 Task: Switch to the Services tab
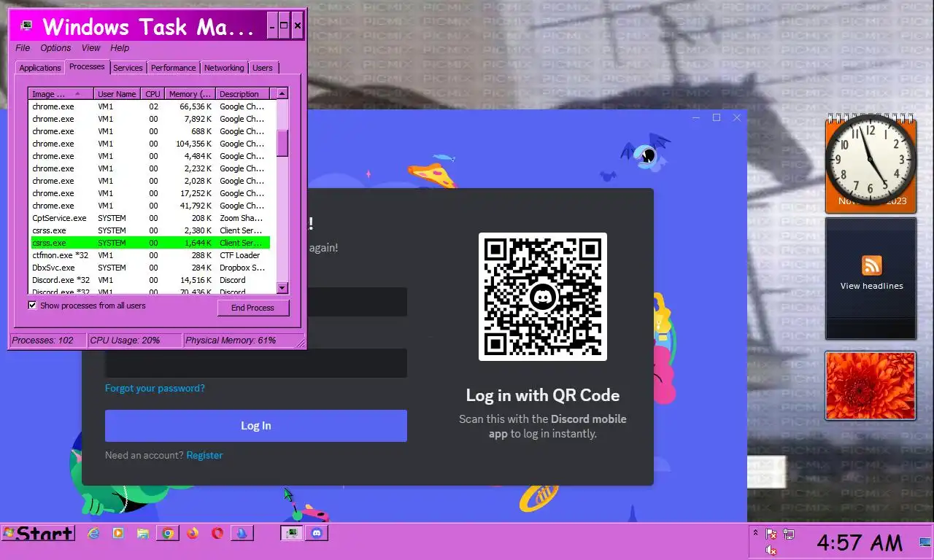128,68
